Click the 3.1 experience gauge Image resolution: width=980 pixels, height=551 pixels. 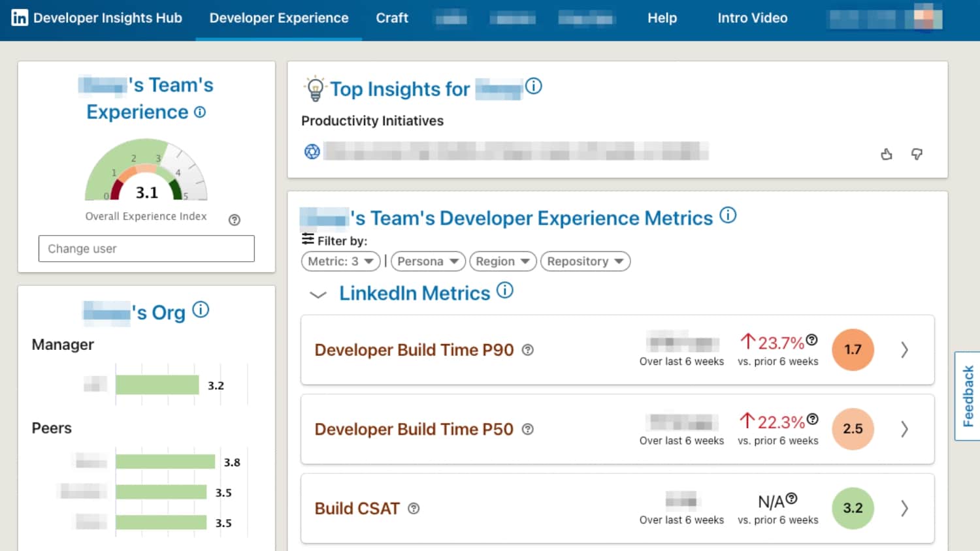pos(146,170)
